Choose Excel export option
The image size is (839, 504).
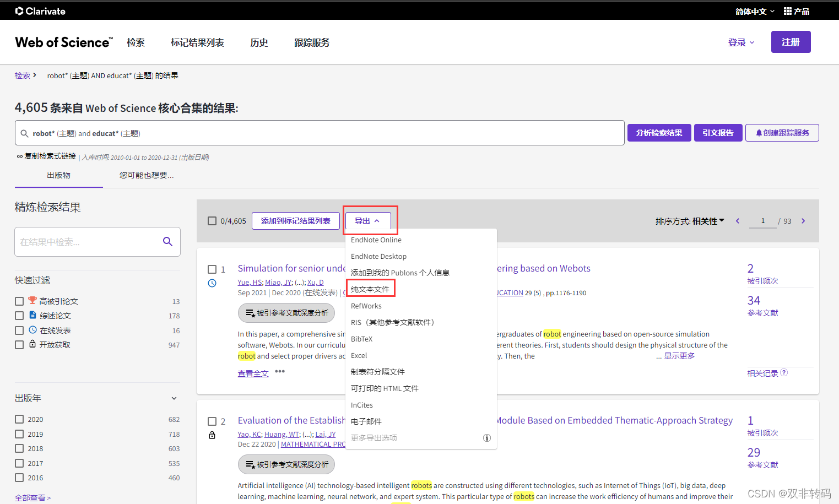(x=359, y=355)
